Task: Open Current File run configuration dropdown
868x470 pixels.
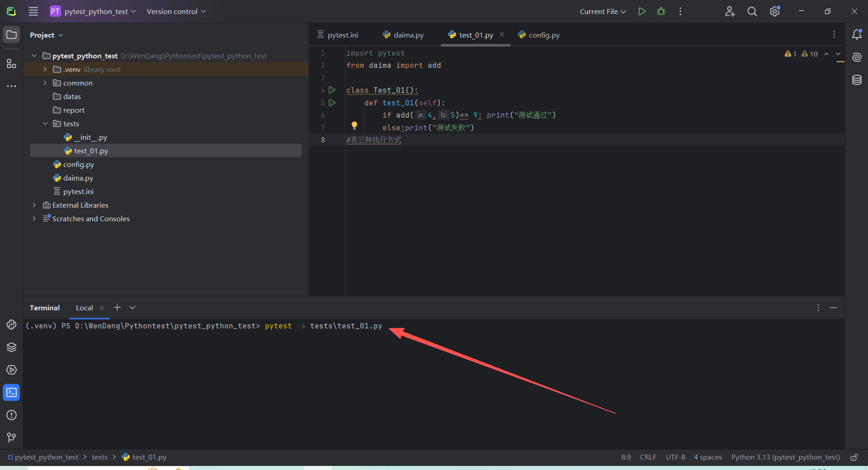Action: pyautogui.click(x=603, y=11)
